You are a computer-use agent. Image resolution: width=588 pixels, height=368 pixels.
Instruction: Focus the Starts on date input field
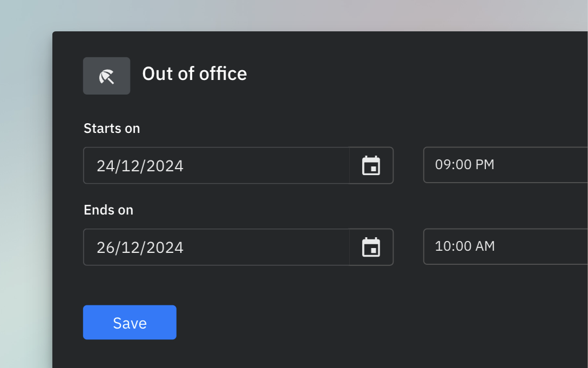pos(216,165)
